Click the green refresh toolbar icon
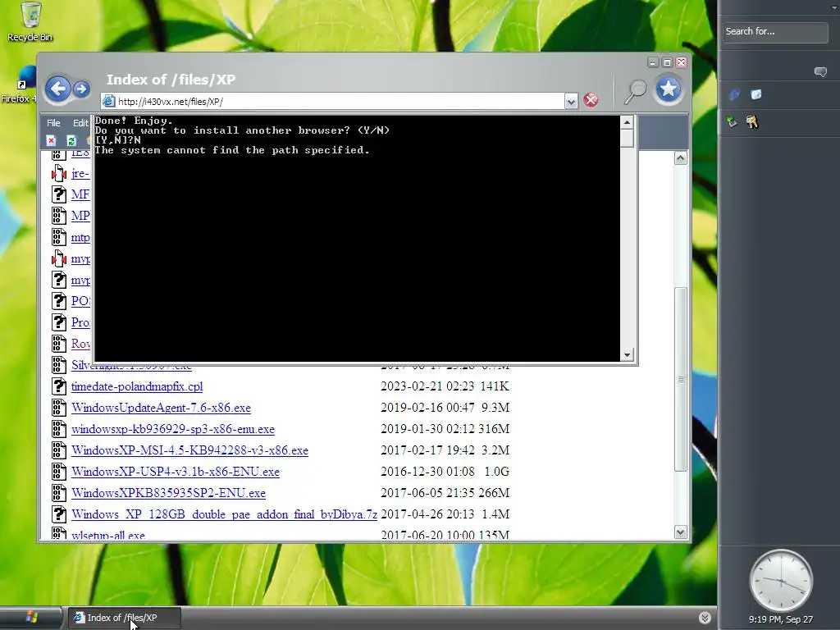Viewport: 840px width, 630px height. point(71,141)
